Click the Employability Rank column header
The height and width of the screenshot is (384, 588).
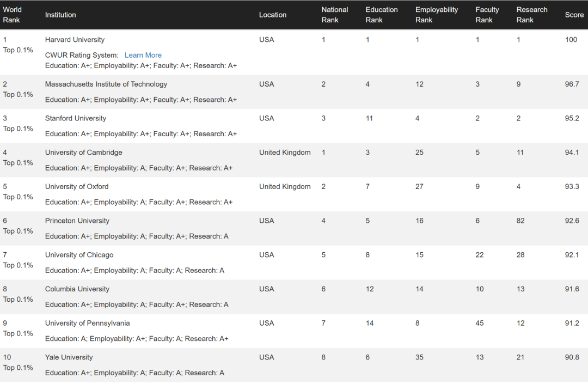tap(437, 15)
